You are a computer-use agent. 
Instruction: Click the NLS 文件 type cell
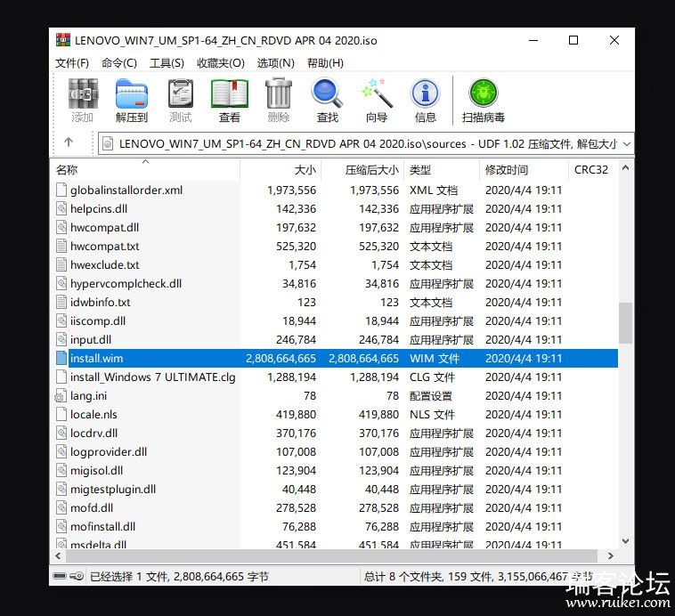coord(432,415)
